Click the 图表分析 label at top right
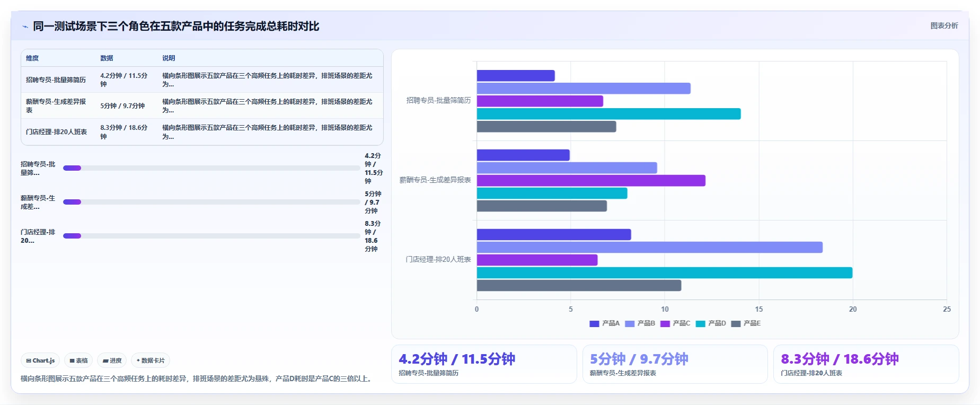 [x=944, y=25]
